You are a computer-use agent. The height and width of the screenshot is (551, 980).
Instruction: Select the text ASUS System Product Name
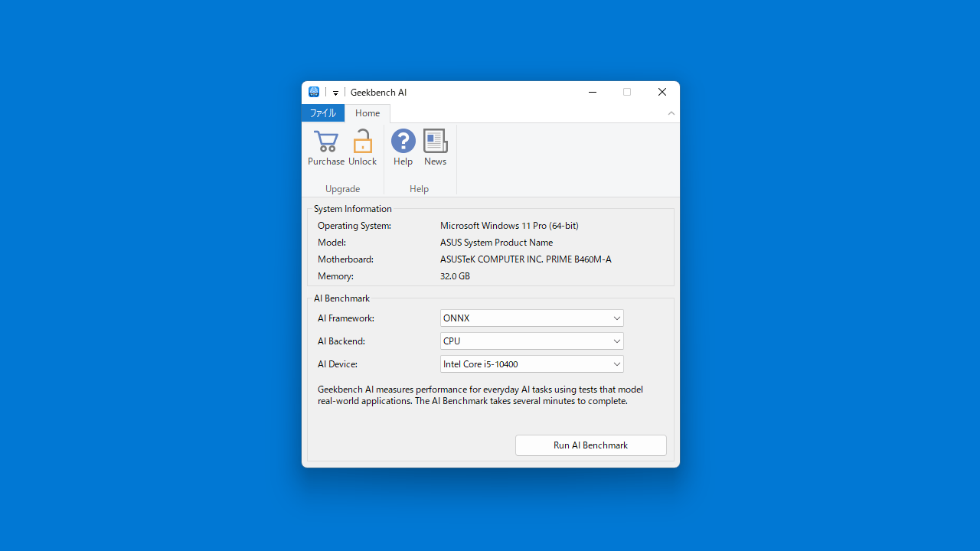[496, 243]
